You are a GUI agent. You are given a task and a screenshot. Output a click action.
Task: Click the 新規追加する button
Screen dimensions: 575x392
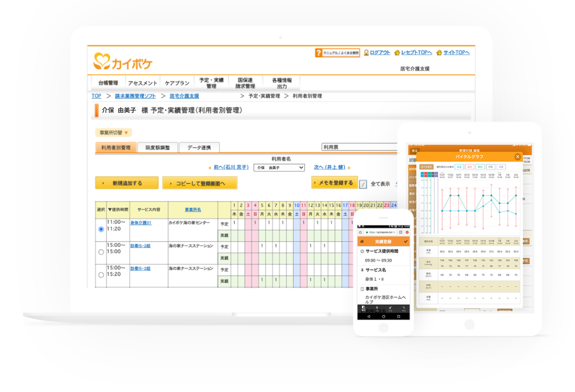click(x=126, y=183)
